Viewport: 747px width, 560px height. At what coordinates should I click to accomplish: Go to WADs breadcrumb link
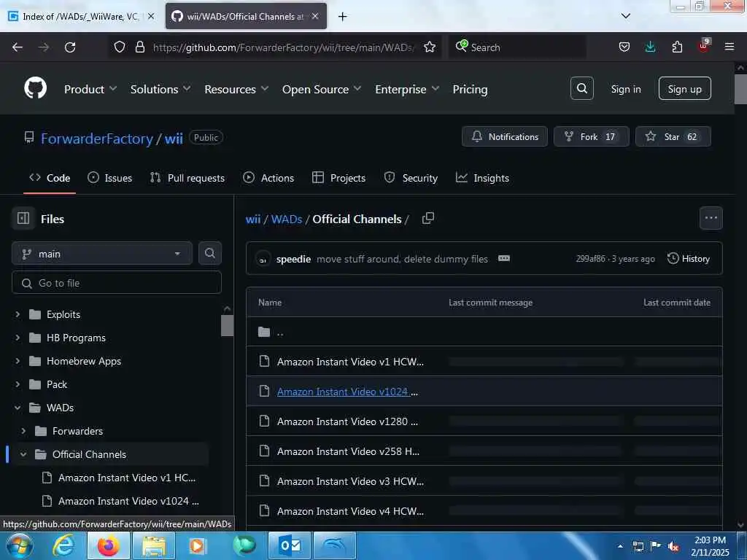click(x=286, y=219)
